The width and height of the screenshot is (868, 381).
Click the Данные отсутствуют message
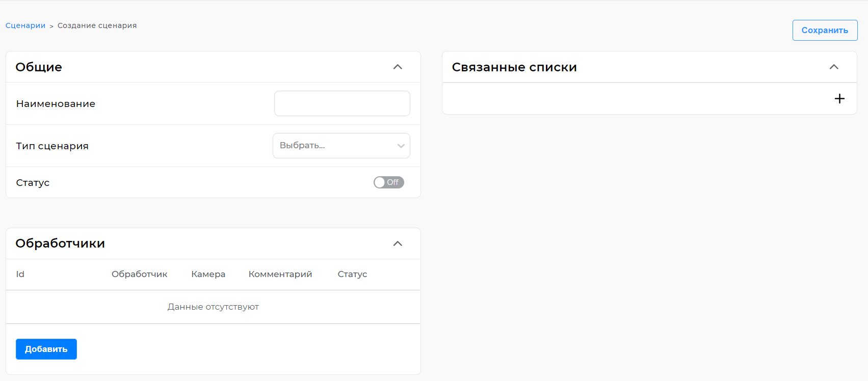point(213,307)
